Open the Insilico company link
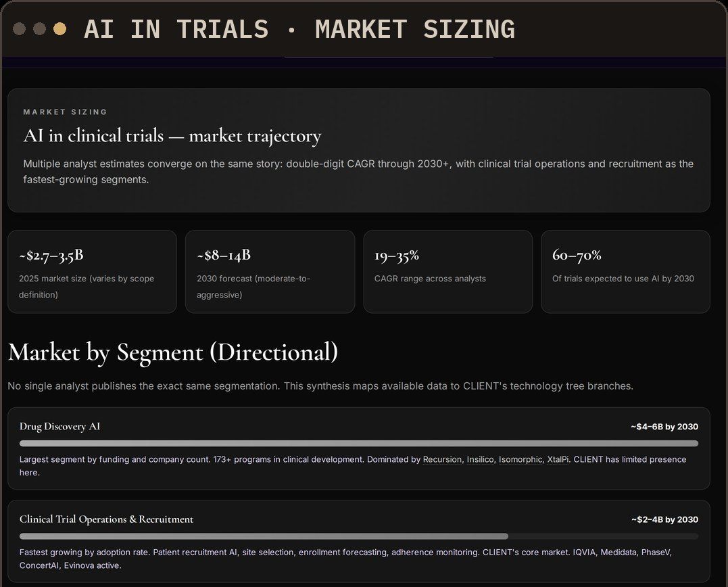Viewport: 728px width, 587px height. click(x=480, y=459)
